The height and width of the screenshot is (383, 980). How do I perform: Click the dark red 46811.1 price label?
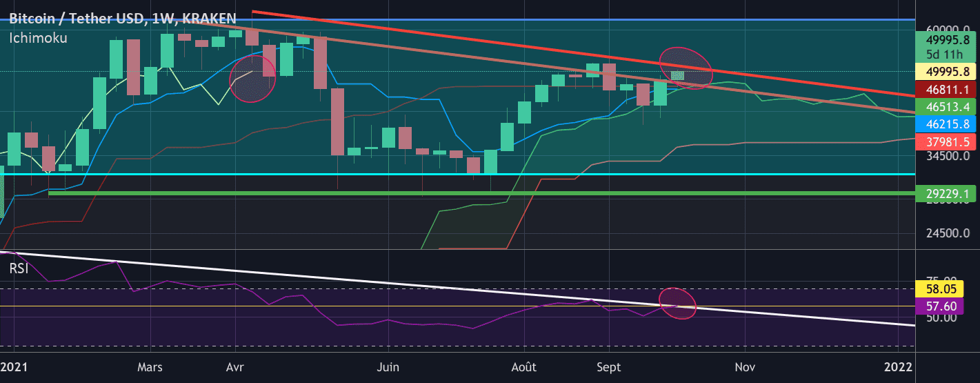click(x=946, y=90)
